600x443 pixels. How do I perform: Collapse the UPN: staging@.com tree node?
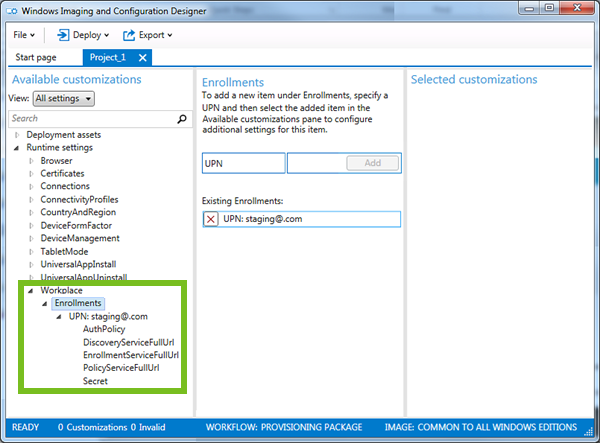(59, 317)
